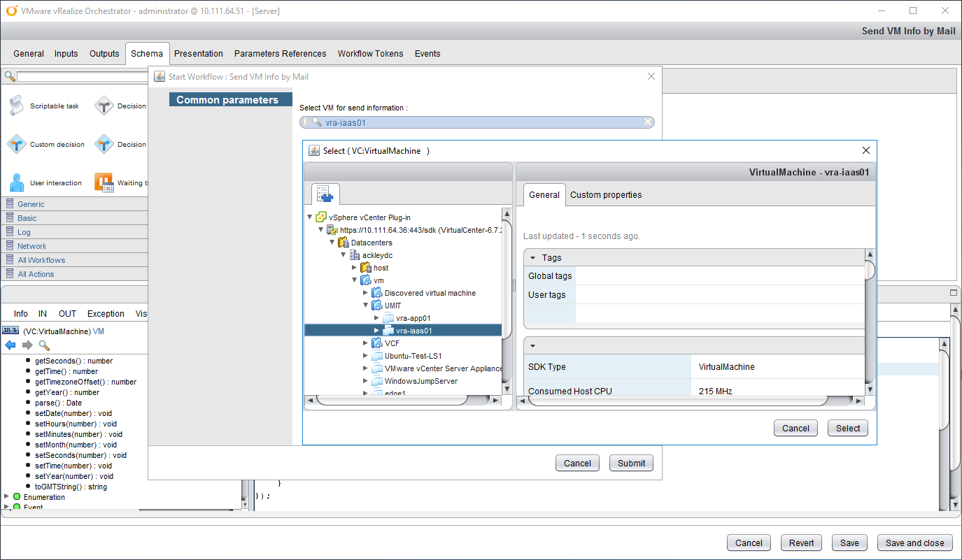Screen dimensions: 962x560
Task: Switch to the Custom properties tab
Action: tap(605, 195)
